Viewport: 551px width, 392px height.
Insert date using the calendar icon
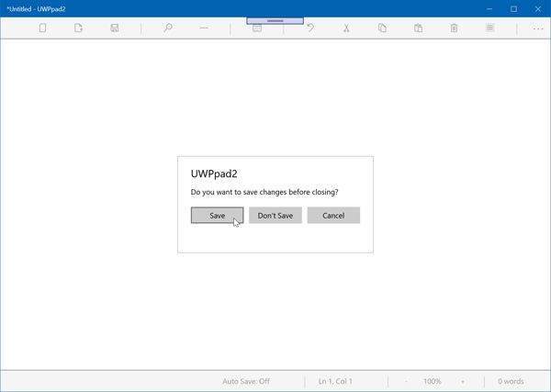[x=257, y=28]
